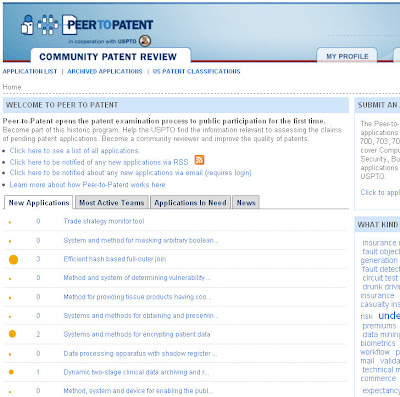
Task: Click the risk tag
Action: [x=366, y=316]
